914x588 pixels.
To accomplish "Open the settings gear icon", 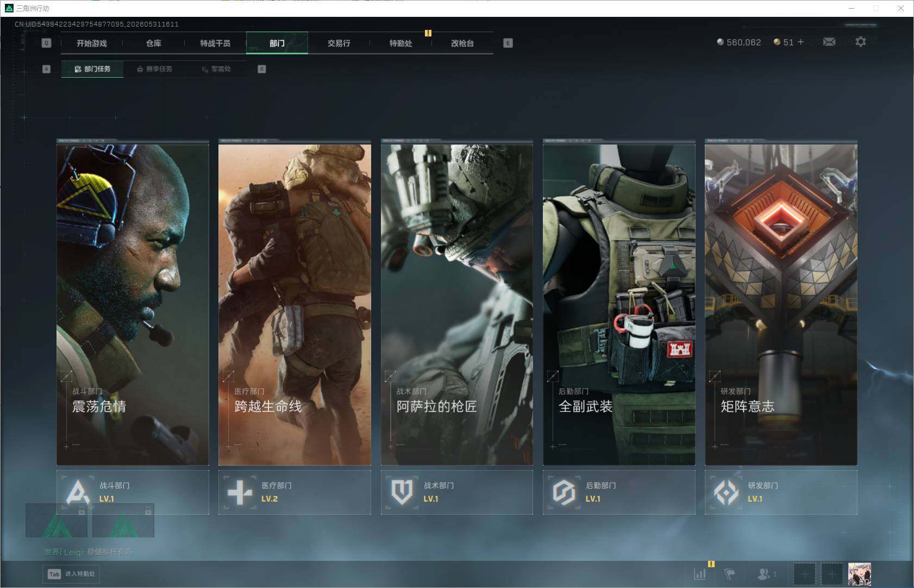I will pos(861,42).
